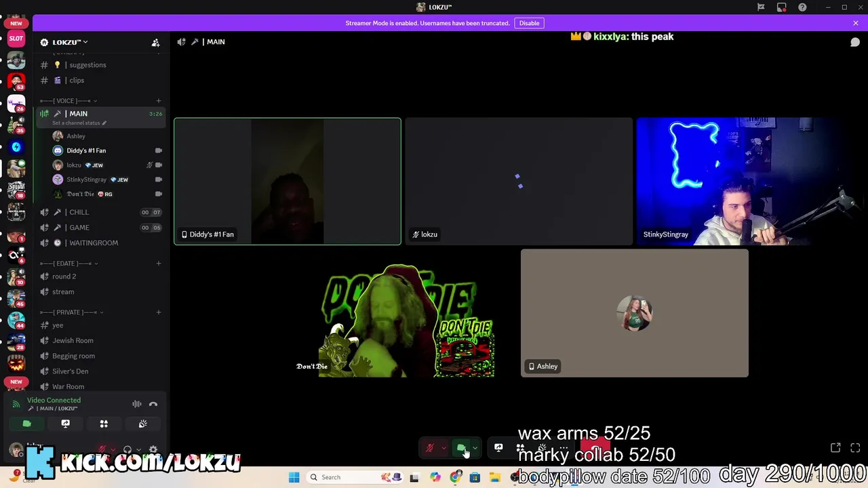
Task: Toggle camera in the Video Connected panel
Action: coord(27,424)
